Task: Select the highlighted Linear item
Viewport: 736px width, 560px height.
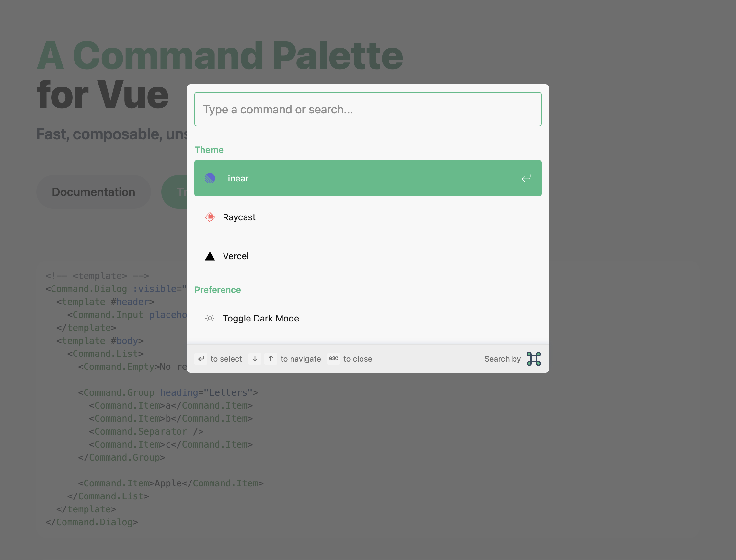Action: (368, 178)
